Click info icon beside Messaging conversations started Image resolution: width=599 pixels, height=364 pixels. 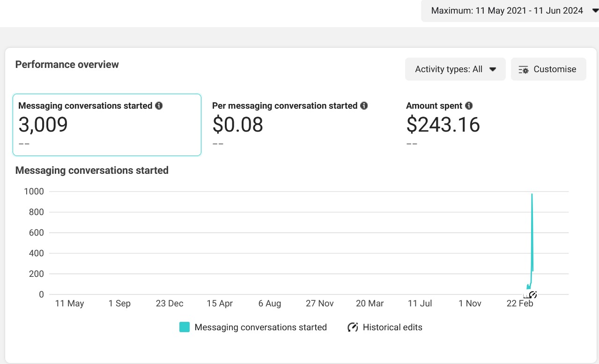[159, 106]
